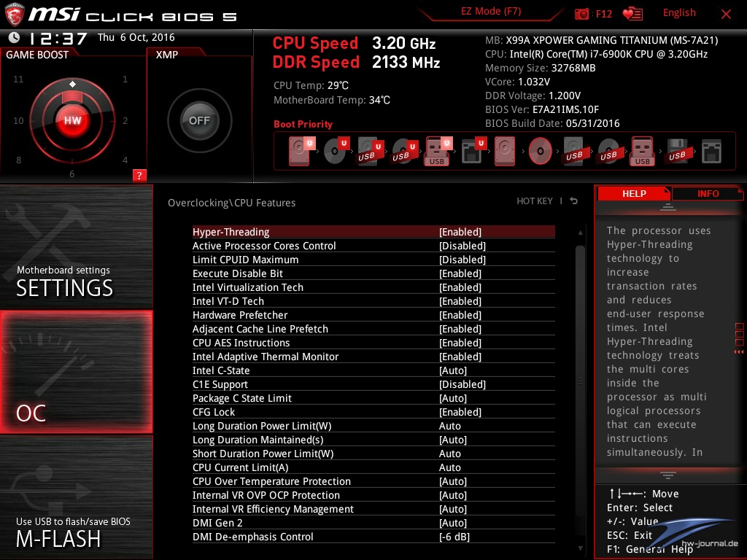Select the CFG Lock row
Screen dimensions: 747x560
tap(373, 412)
